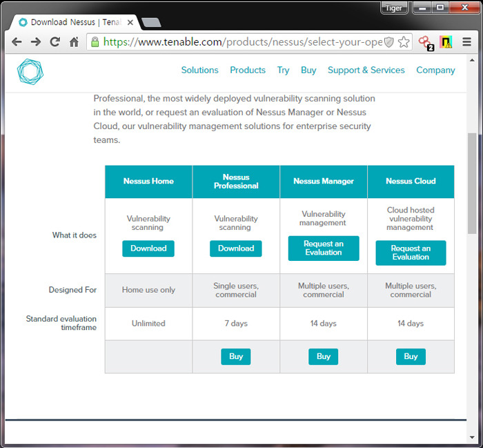Click the 'Designed For' row label
This screenshot has width=483, height=448.
[72, 290]
